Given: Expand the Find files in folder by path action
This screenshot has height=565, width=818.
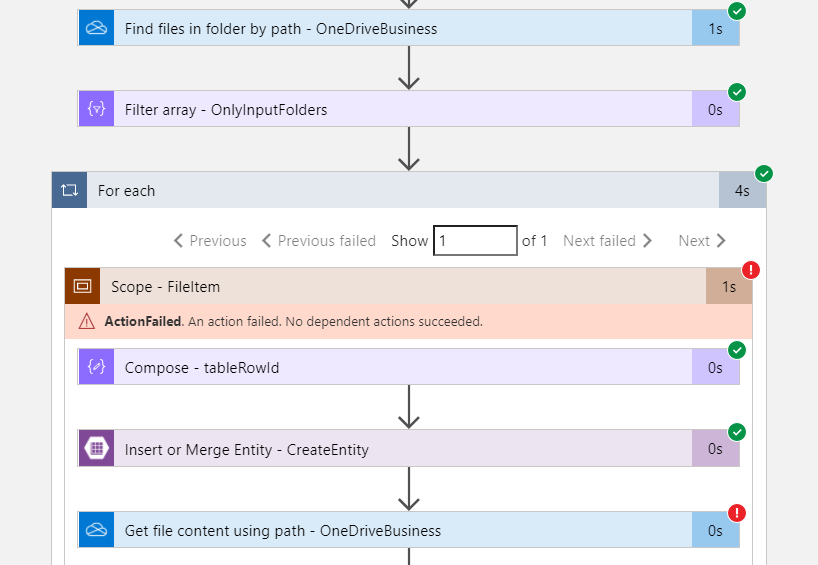Looking at the screenshot, I should click(x=408, y=28).
